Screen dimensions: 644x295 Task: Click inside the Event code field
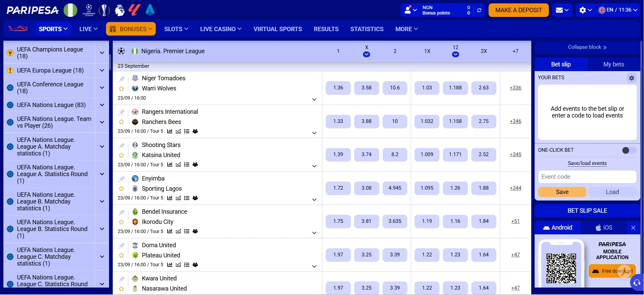587,177
